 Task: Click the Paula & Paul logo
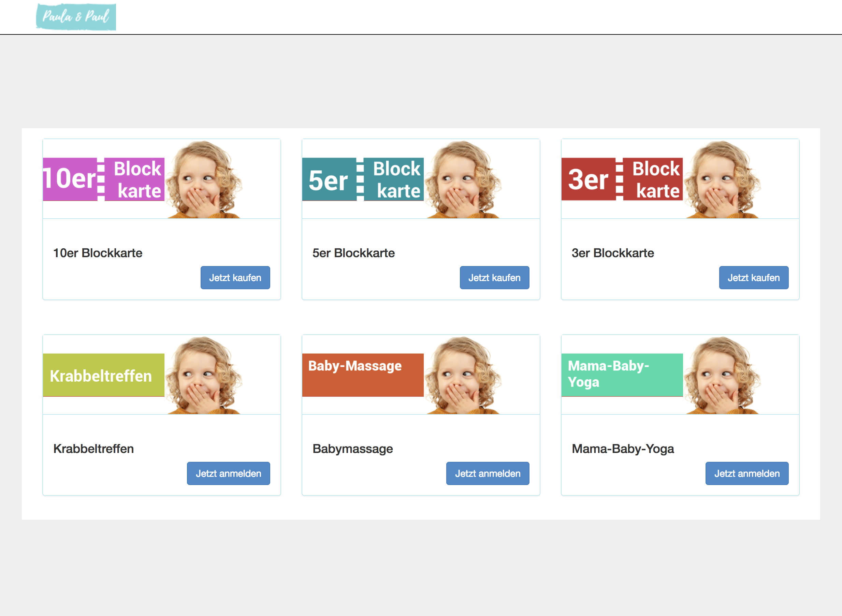(76, 17)
